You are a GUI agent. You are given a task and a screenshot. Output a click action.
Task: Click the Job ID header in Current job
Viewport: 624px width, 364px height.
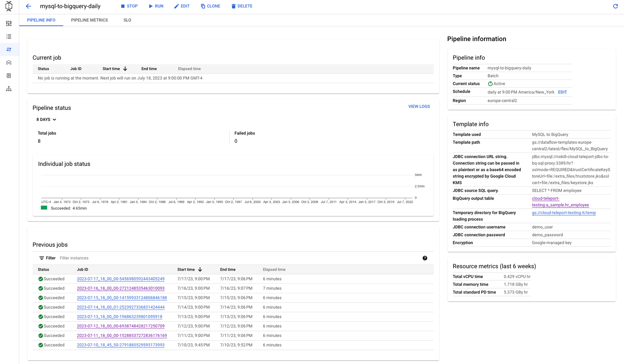(x=76, y=69)
